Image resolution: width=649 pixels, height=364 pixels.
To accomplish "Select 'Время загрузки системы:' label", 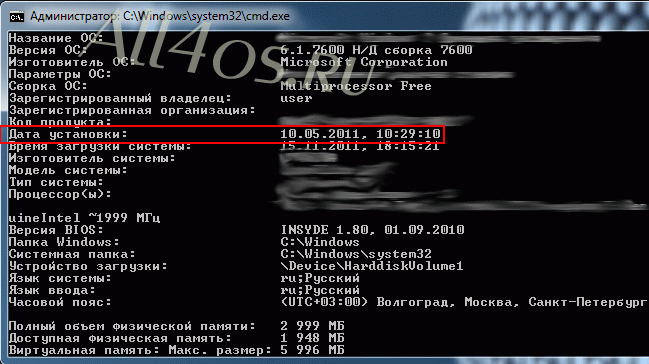I will [100, 146].
